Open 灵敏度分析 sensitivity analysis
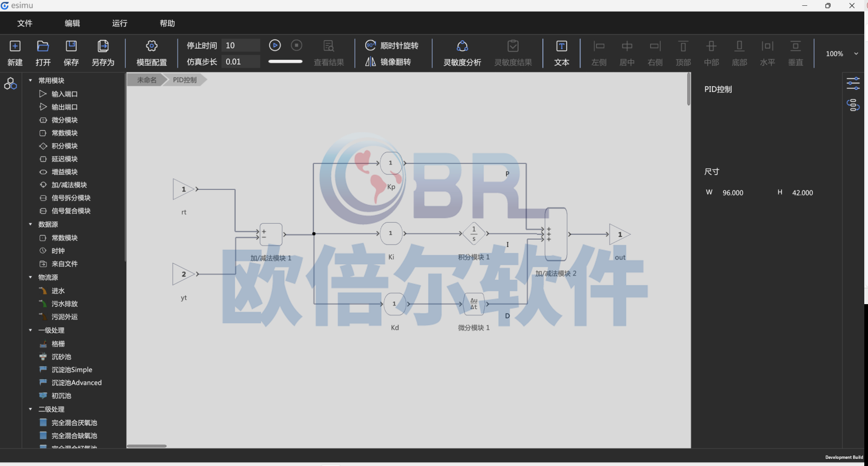 [462, 53]
